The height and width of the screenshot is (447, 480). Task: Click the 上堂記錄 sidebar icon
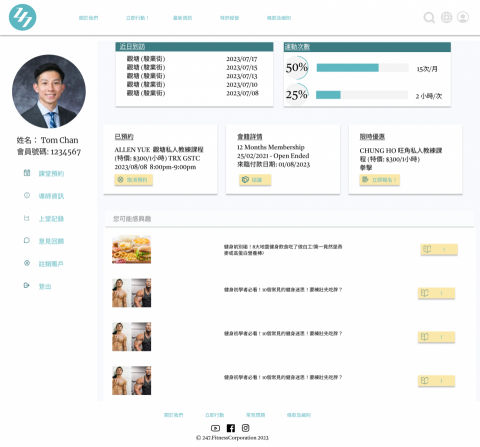click(27, 218)
